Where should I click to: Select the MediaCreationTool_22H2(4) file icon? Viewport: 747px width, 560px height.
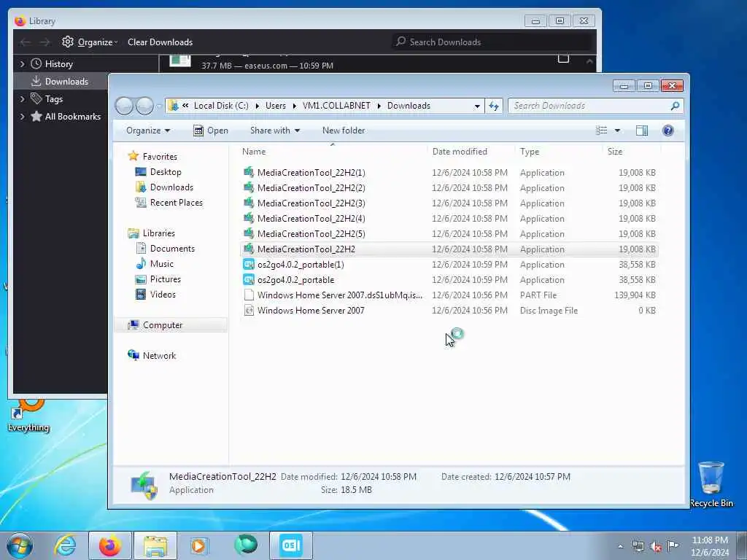click(x=248, y=218)
